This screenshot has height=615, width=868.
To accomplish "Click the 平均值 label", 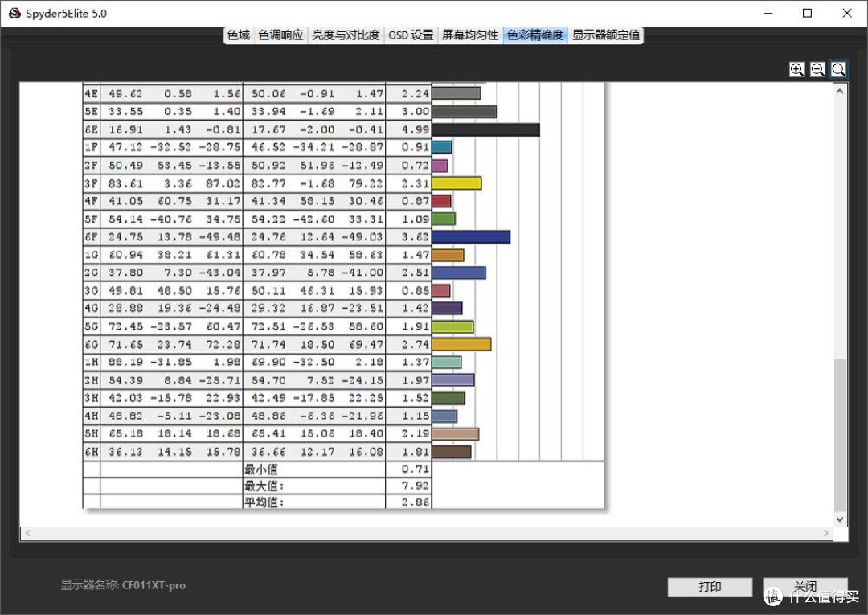I will (x=264, y=502).
